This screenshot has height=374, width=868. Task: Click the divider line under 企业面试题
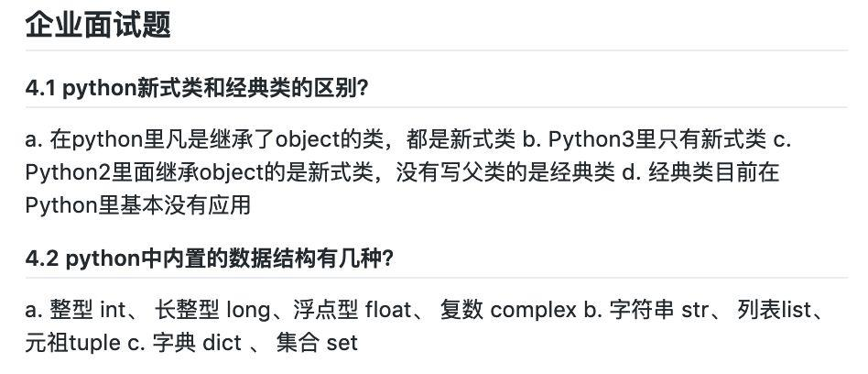point(436,50)
